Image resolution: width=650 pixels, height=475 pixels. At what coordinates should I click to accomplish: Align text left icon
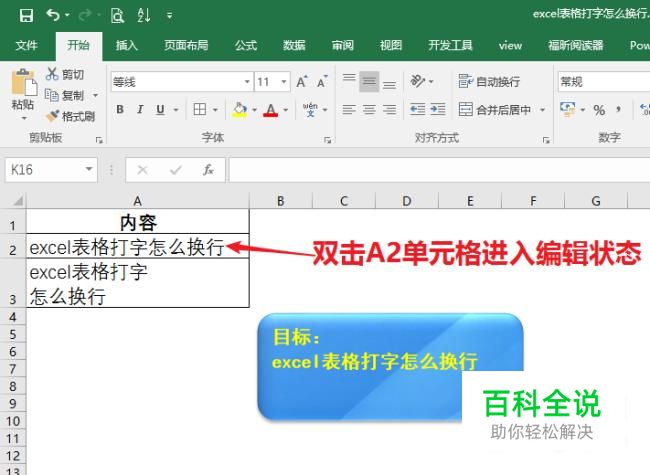pyautogui.click(x=349, y=109)
